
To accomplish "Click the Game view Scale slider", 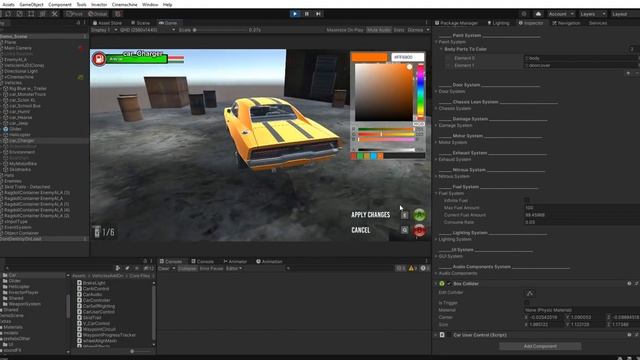I will [219, 30].
